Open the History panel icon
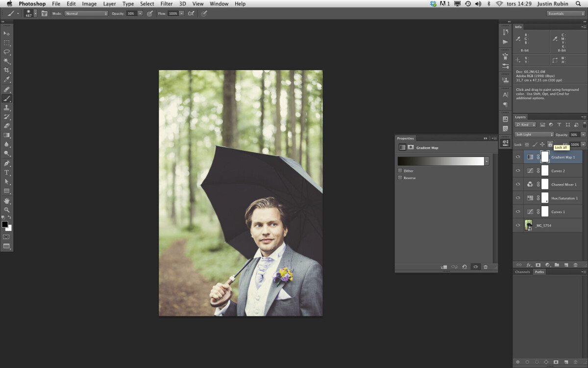Screen dimensions: 588x368 (505, 32)
